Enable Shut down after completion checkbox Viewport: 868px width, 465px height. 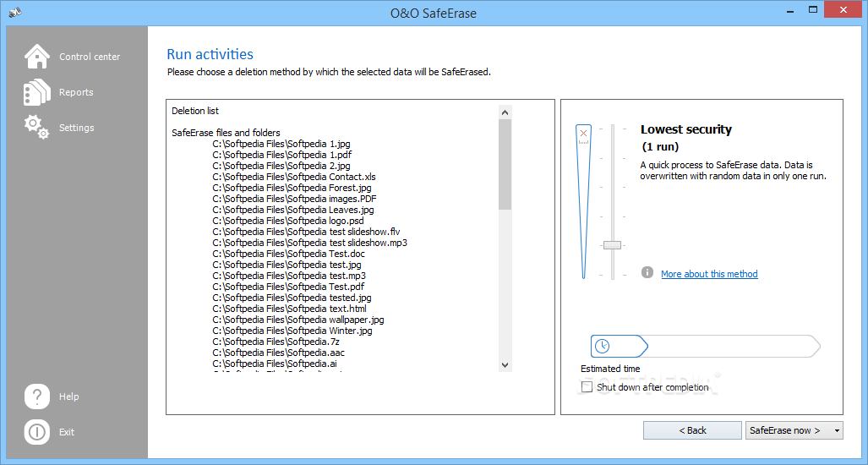coord(587,387)
